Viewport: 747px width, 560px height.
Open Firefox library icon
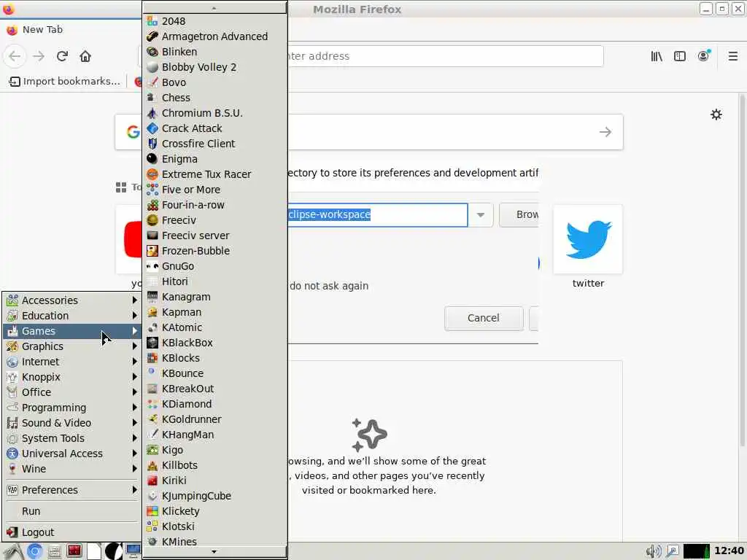[657, 56]
